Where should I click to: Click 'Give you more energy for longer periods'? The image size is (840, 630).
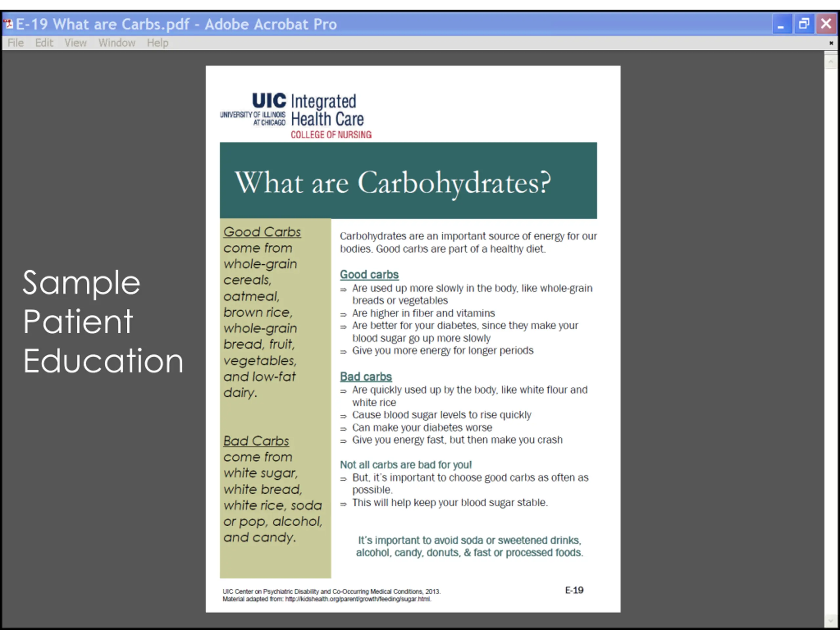[x=443, y=350]
